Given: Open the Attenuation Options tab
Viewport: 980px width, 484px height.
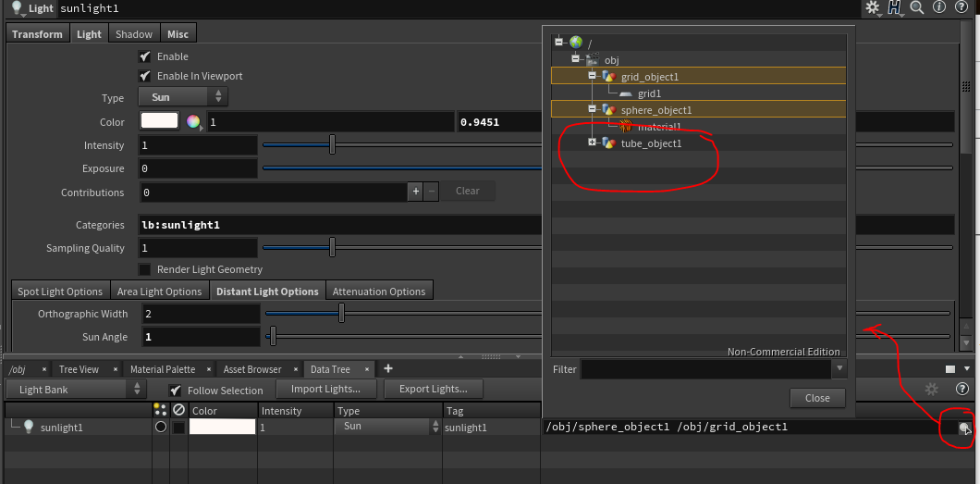Looking at the screenshot, I should pyautogui.click(x=379, y=292).
